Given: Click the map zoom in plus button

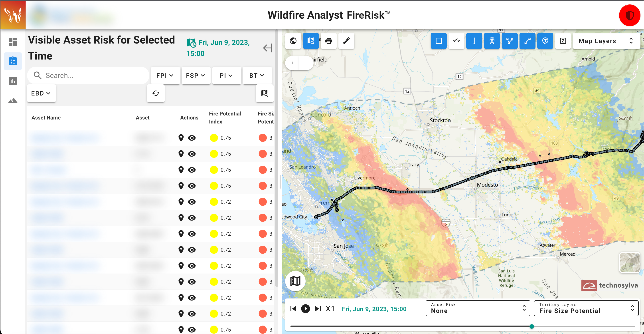Looking at the screenshot, I should coord(292,63).
